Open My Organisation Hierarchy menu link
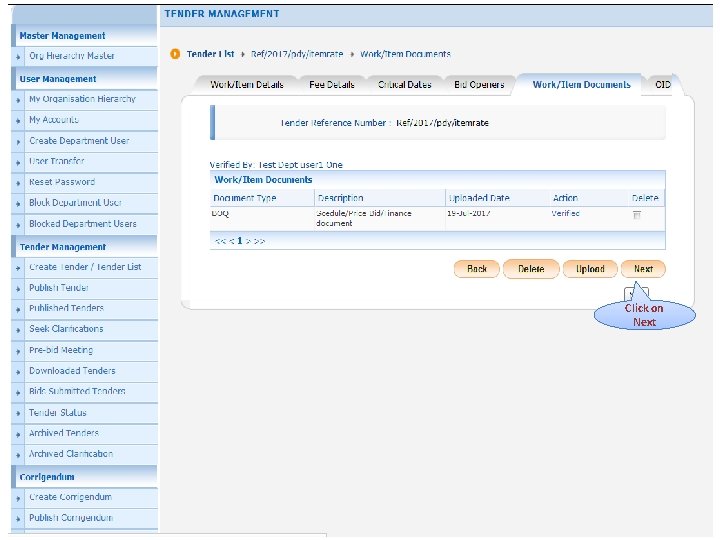Screen dimensions: 720x540 pos(82,99)
